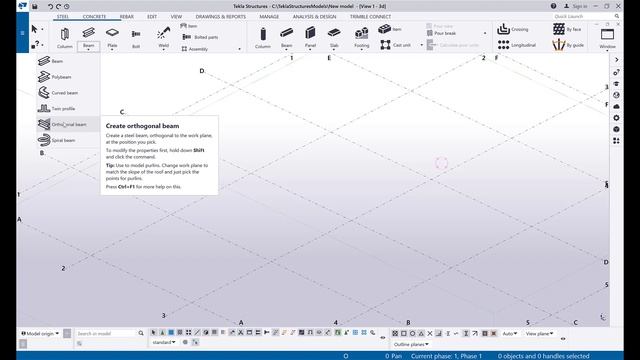Viewport: 640px width, 360px height.
Task: Open the View plane dropdown
Action: click(x=539, y=333)
